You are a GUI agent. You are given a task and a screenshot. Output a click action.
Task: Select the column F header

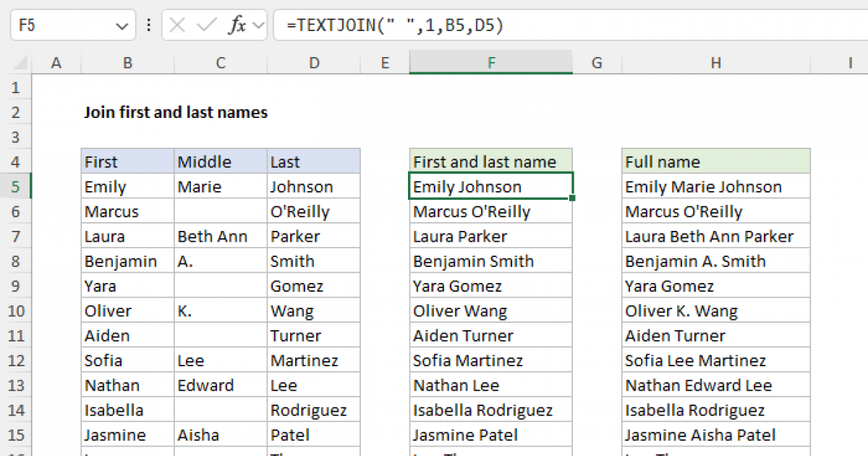[490, 63]
